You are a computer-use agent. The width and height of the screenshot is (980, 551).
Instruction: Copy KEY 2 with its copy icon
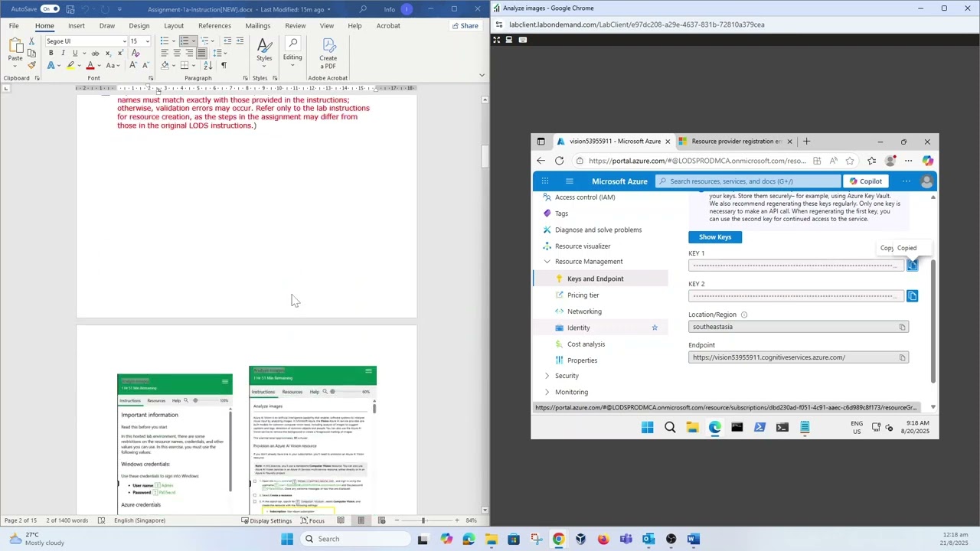(x=913, y=296)
